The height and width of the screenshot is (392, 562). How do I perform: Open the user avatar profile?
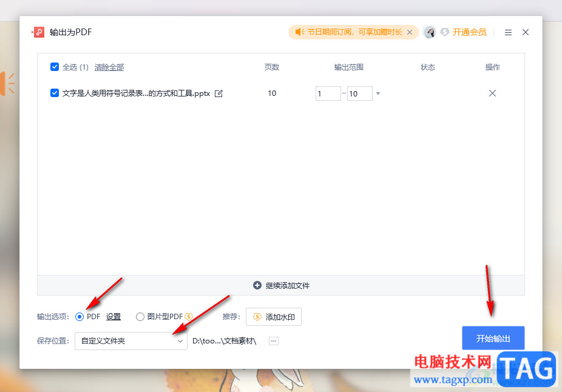click(429, 32)
